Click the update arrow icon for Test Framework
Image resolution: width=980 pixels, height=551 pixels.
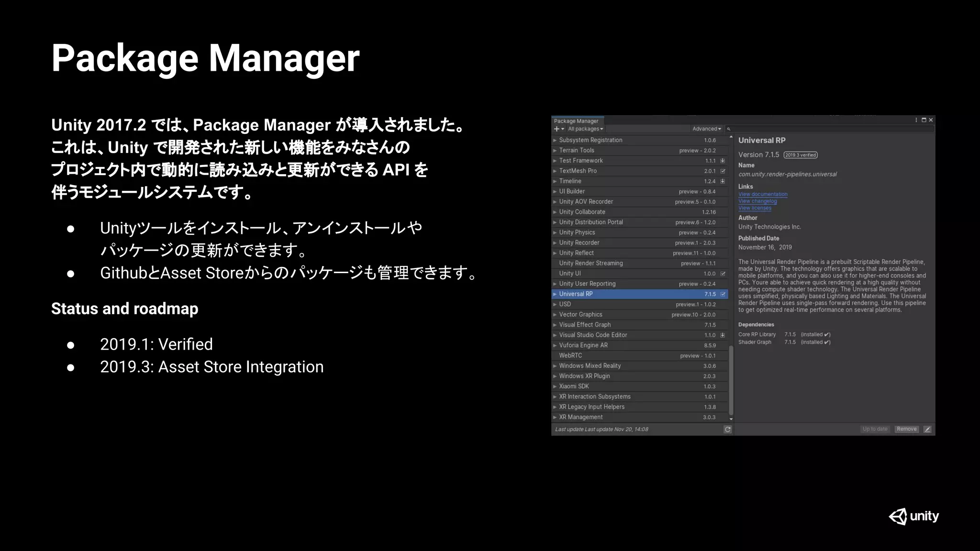tap(723, 161)
